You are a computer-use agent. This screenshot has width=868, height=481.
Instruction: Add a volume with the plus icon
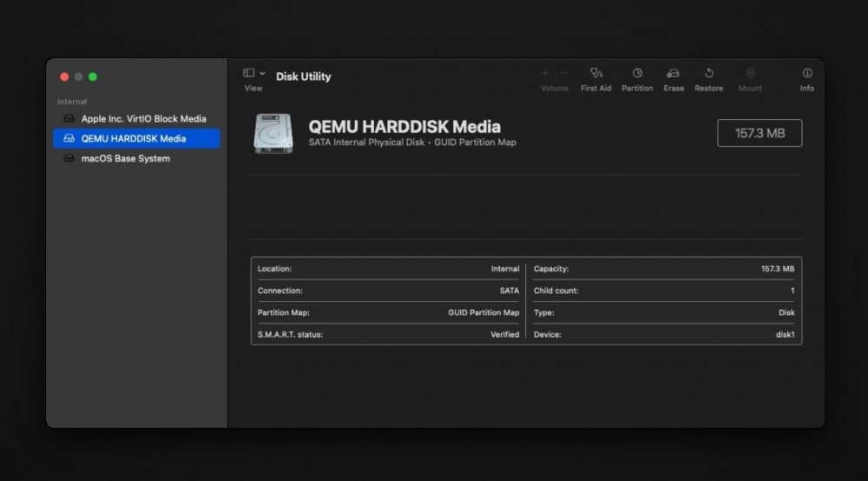[x=545, y=73]
